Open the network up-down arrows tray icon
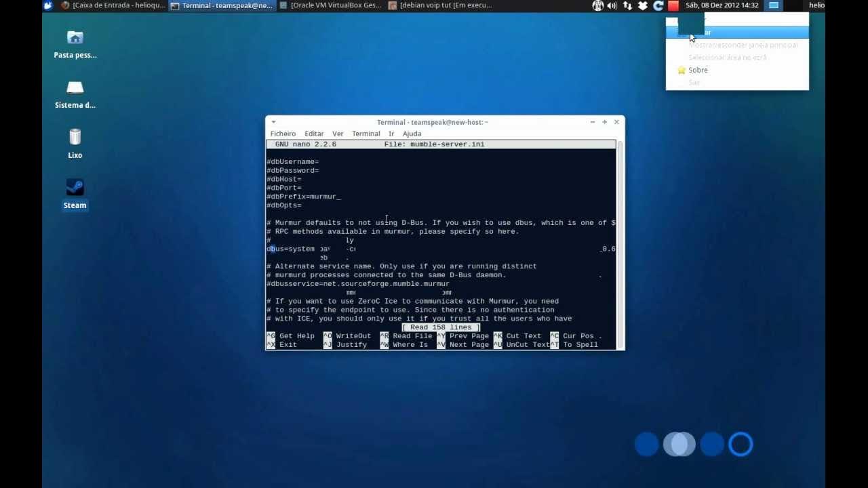The image size is (868, 488). pos(627,5)
